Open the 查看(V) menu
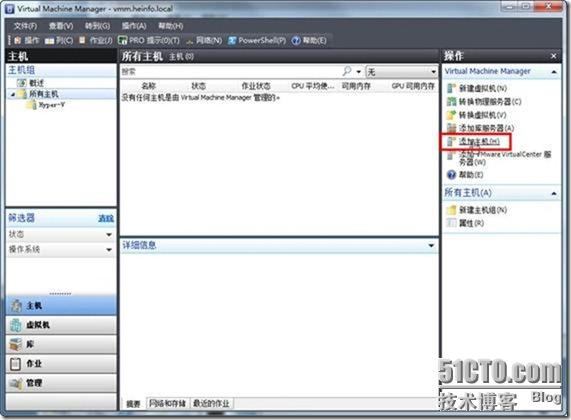 [x=61, y=26]
